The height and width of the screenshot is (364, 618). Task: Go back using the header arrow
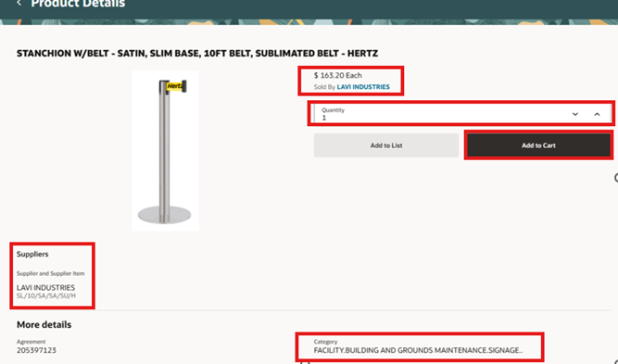tap(19, 3)
